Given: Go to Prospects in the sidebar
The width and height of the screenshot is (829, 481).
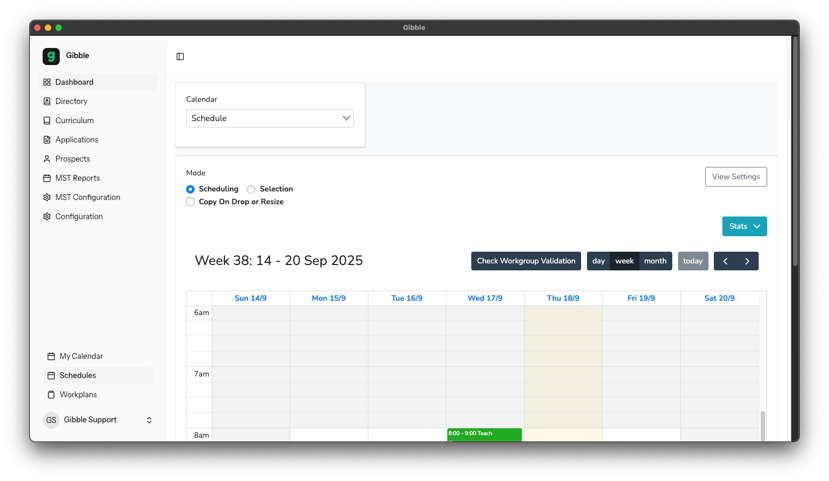Looking at the screenshot, I should coord(72,159).
